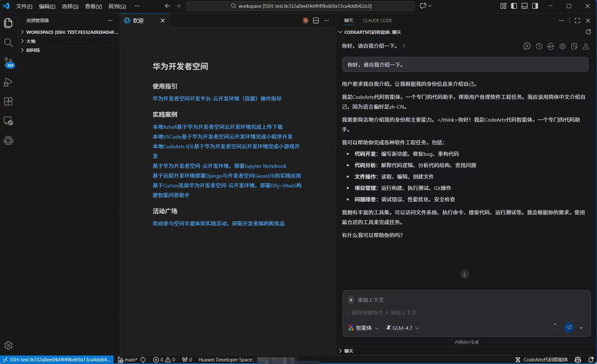Image resolution: width=597 pixels, height=364 pixels.
Task: Open the GLM-4.7 model dropdown
Action: coord(403,328)
